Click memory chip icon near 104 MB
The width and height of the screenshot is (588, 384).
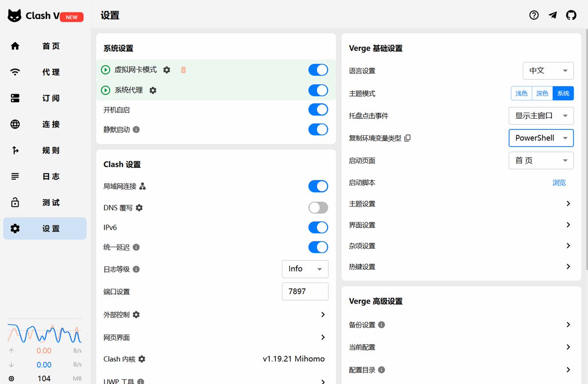pos(12,379)
